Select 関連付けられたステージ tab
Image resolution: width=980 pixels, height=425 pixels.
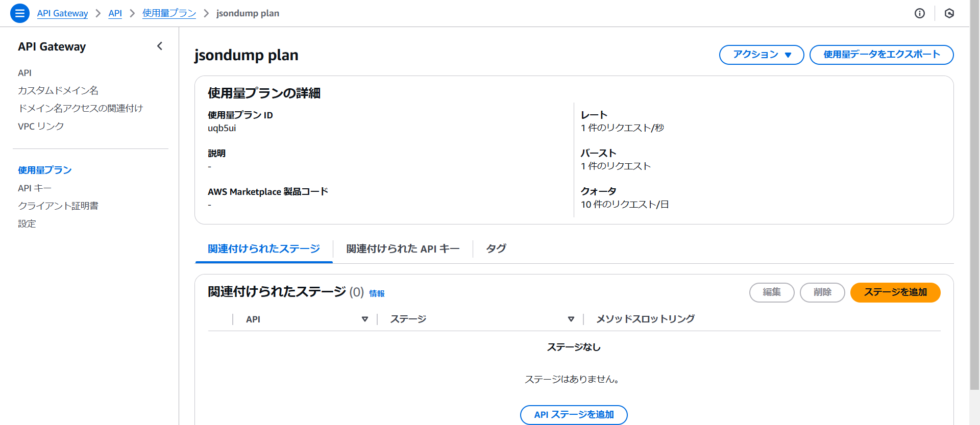[263, 249]
